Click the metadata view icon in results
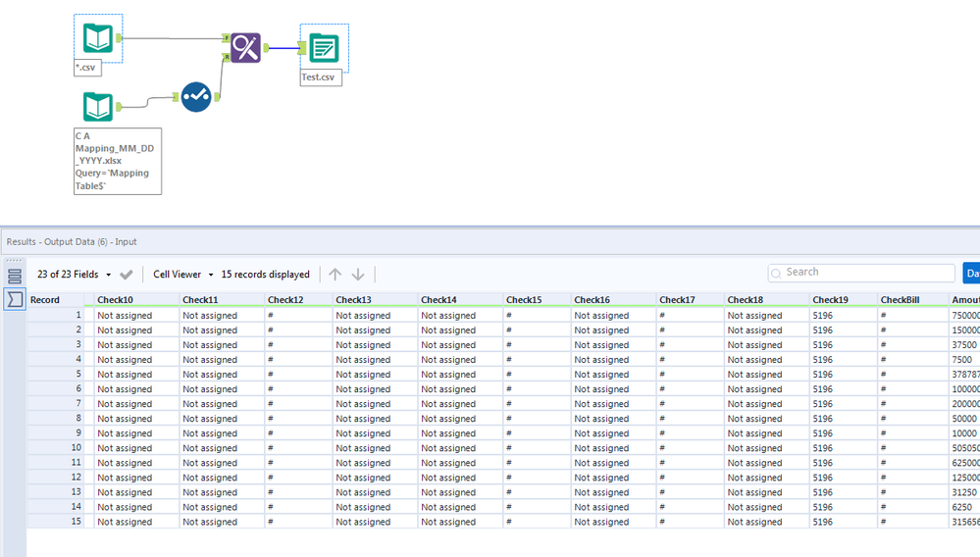Viewport: 980px width, 557px height. tap(15, 276)
